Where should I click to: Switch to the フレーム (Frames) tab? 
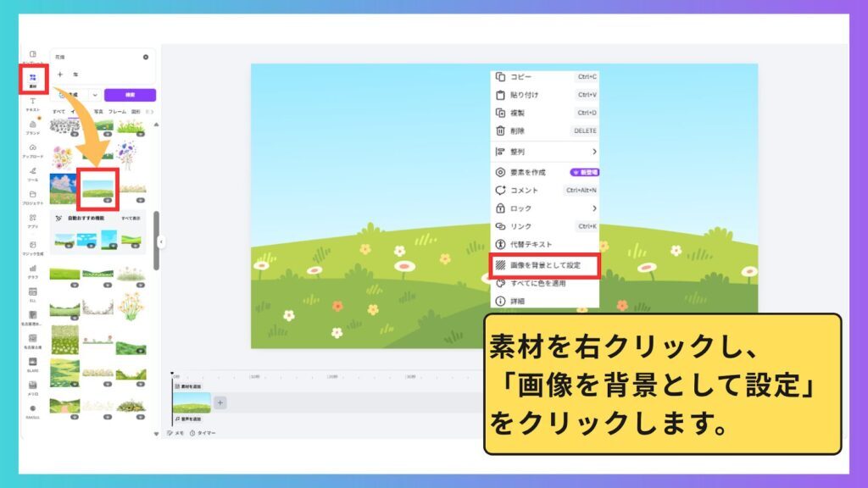(117, 112)
